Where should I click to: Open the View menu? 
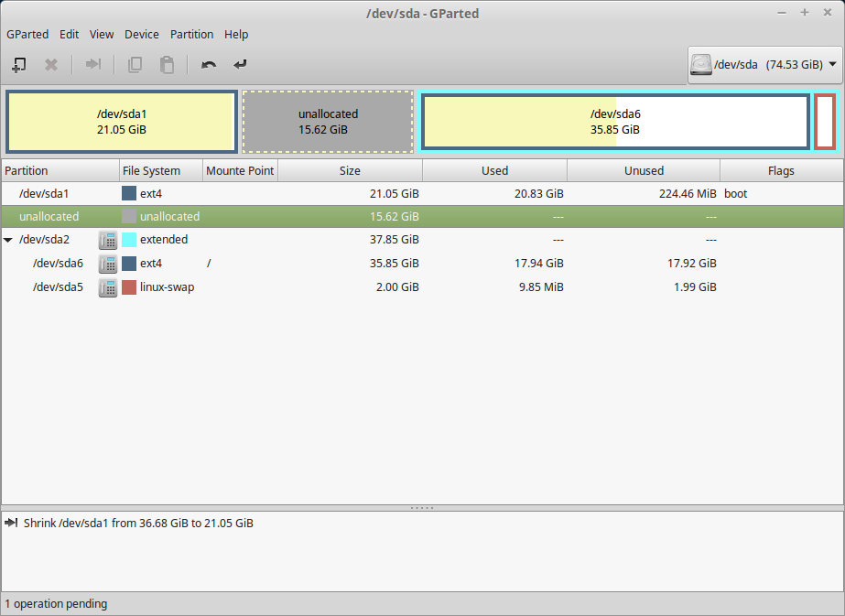(x=102, y=35)
